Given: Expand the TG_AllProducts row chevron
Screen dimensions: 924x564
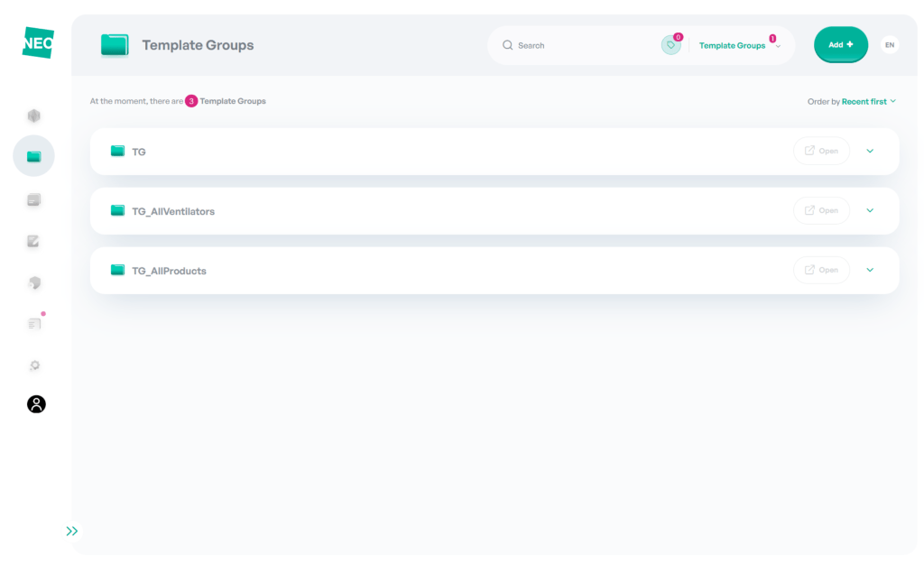Looking at the screenshot, I should coord(870,270).
